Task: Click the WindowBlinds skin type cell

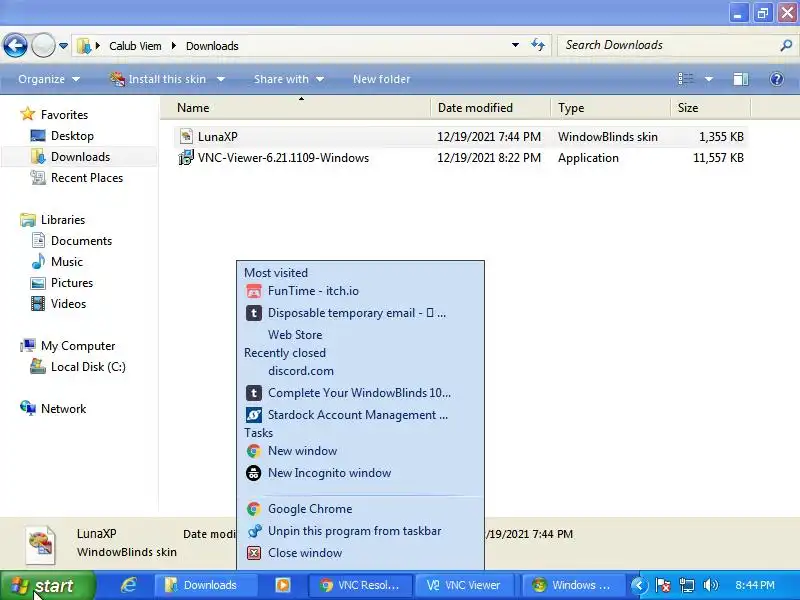Action: pos(608,136)
